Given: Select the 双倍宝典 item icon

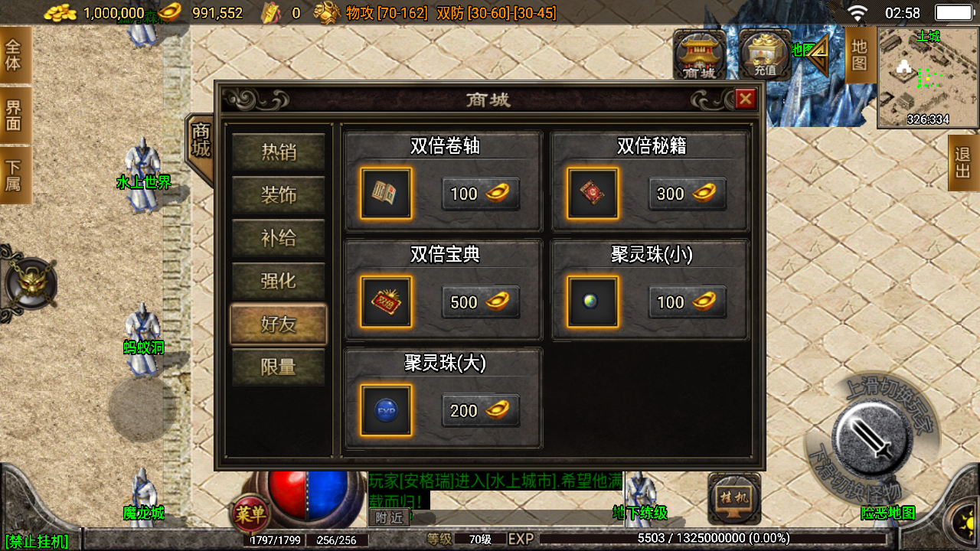Looking at the screenshot, I should pyautogui.click(x=386, y=302).
